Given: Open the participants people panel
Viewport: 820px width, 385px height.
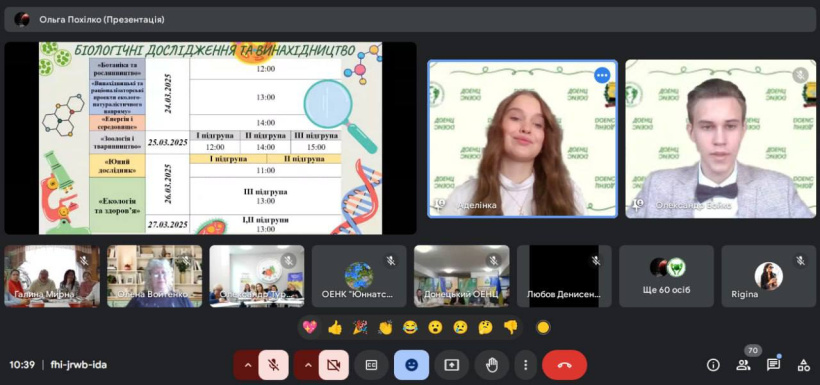Looking at the screenshot, I should [743, 365].
